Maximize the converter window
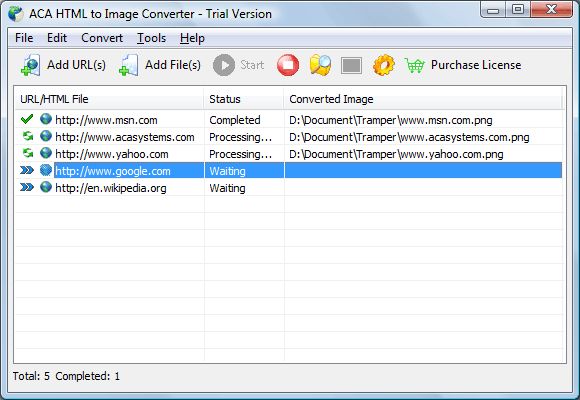 (518, 10)
